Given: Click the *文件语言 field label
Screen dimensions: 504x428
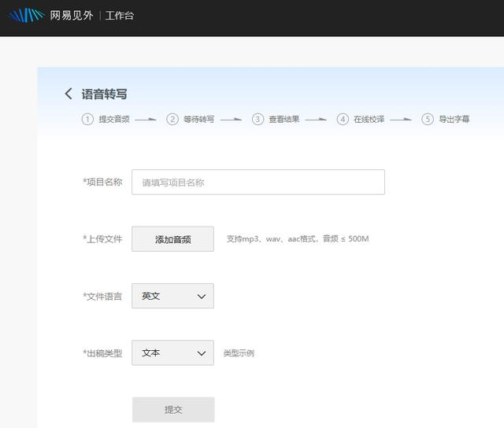Looking at the screenshot, I should pyautogui.click(x=102, y=297).
